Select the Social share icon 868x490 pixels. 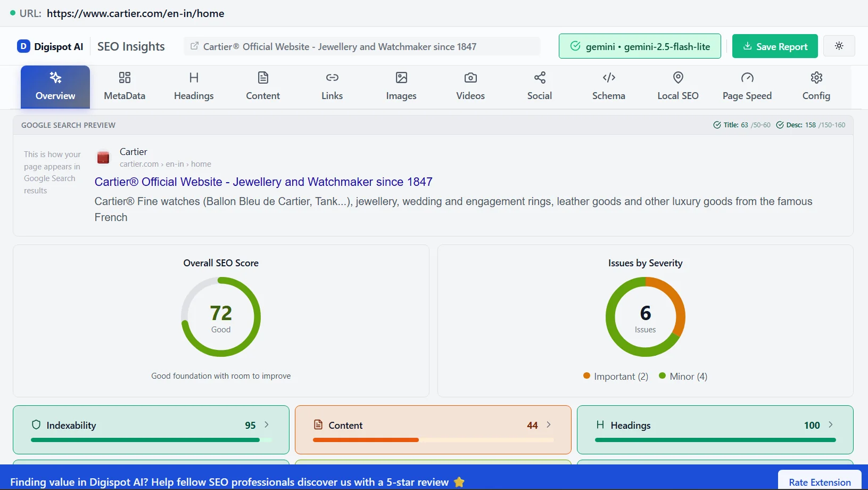(x=539, y=78)
